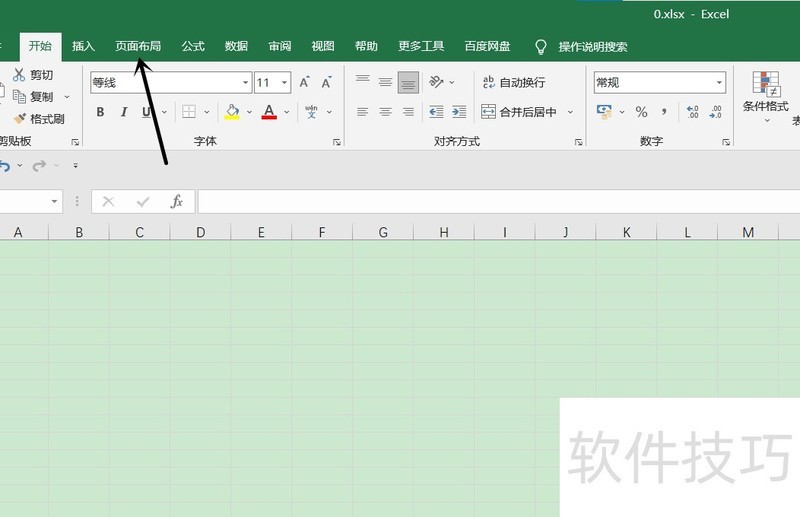Click Decrease Decimal icon
This screenshot has width=800, height=517.
715,112
